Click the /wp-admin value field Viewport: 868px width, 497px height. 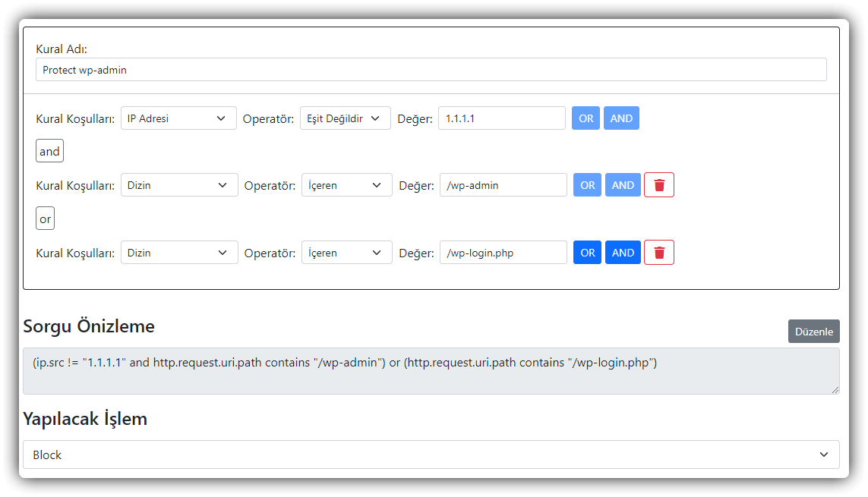(x=503, y=185)
